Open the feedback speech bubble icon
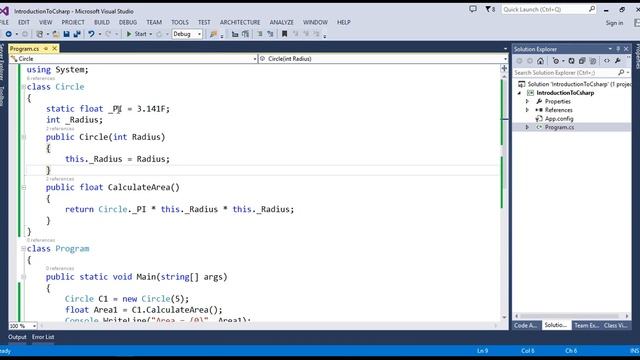This screenshot has height=360, width=640. coord(473,9)
